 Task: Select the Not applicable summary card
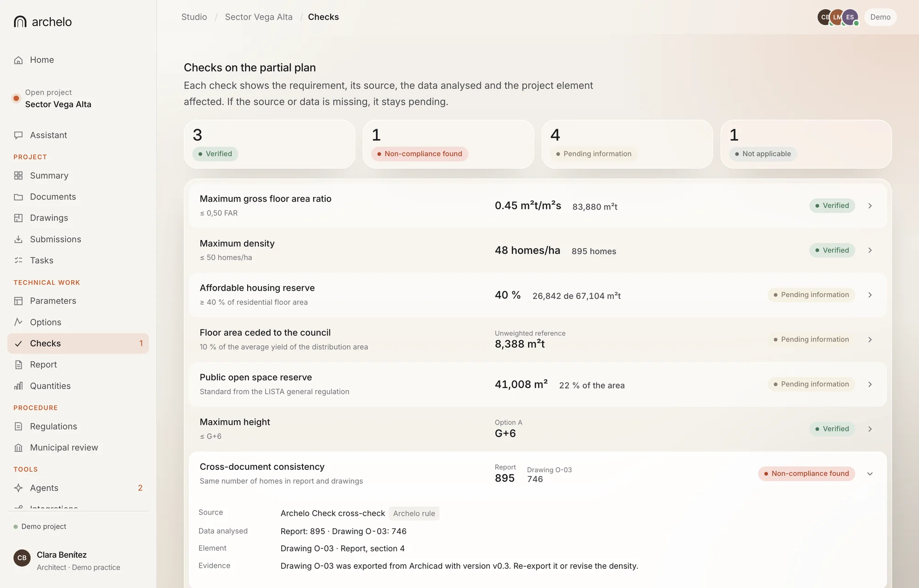click(x=806, y=144)
